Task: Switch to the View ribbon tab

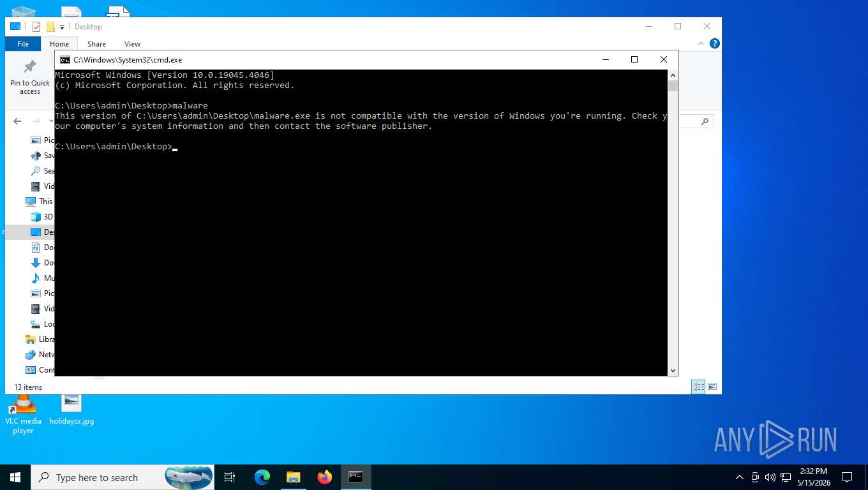Action: click(x=132, y=44)
